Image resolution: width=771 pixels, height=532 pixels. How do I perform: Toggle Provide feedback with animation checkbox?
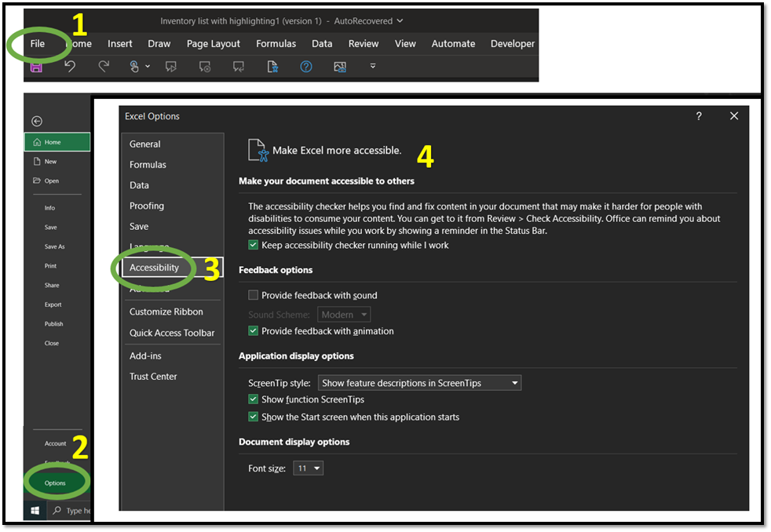253,331
